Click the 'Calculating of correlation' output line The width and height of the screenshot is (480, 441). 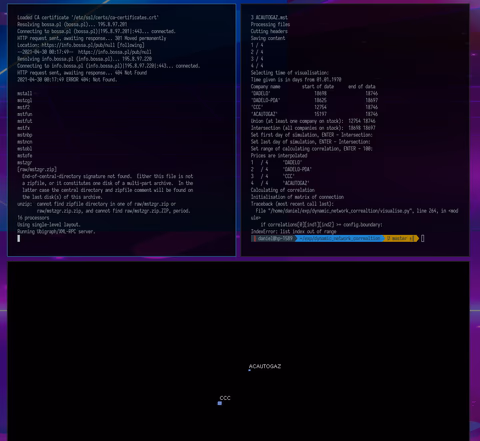[x=283, y=190]
